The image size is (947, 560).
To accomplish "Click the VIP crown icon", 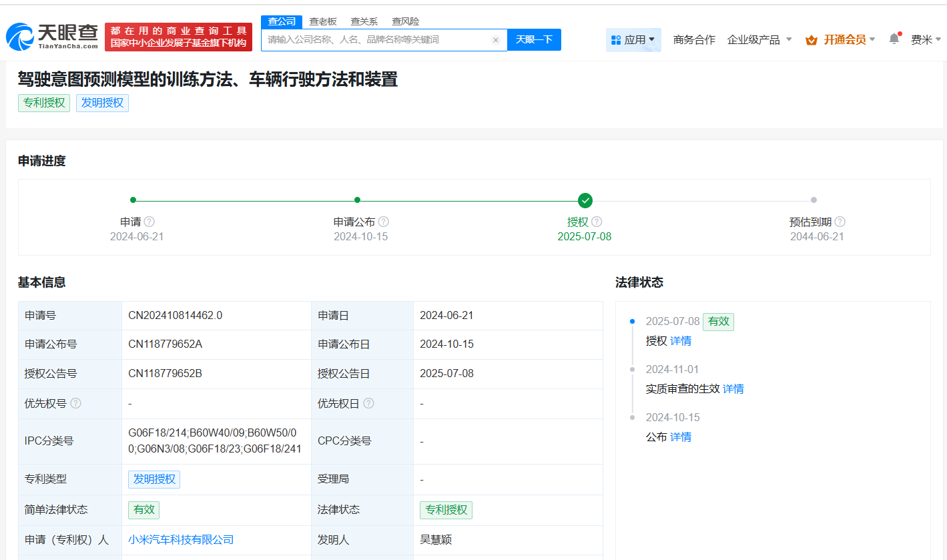I will click(812, 40).
